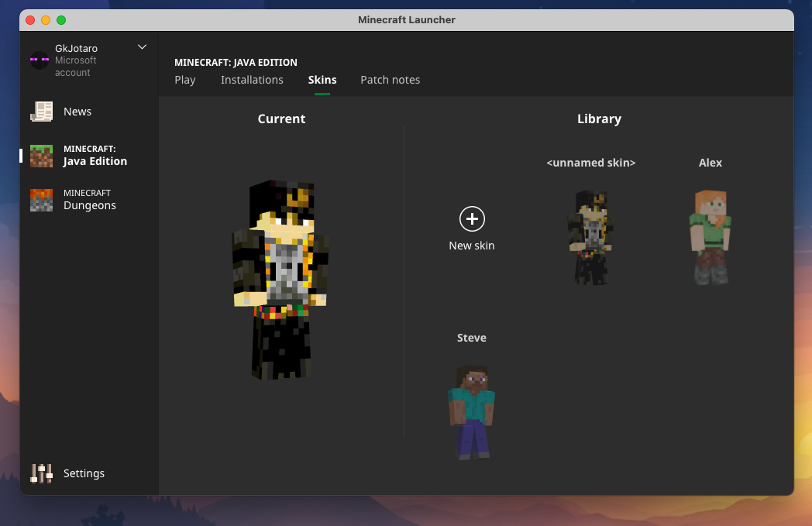Expand the account dropdown chevron
The height and width of the screenshot is (526, 812).
(x=142, y=47)
